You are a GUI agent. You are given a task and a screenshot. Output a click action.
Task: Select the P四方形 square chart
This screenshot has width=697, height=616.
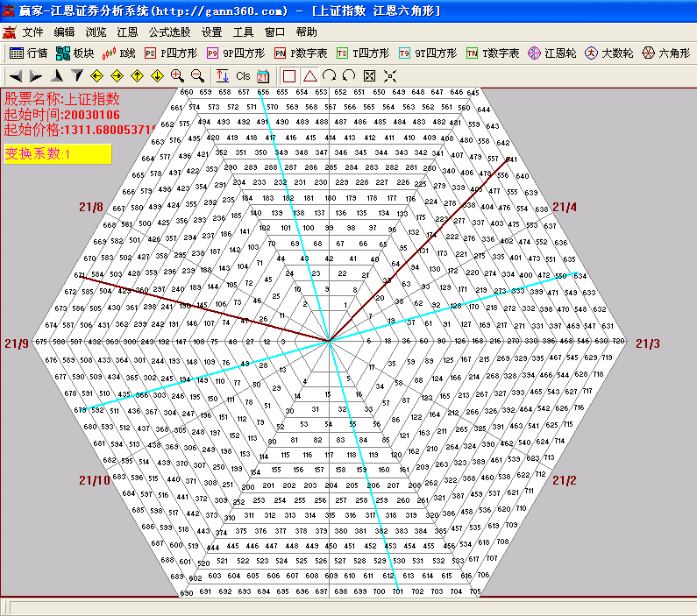tap(172, 53)
